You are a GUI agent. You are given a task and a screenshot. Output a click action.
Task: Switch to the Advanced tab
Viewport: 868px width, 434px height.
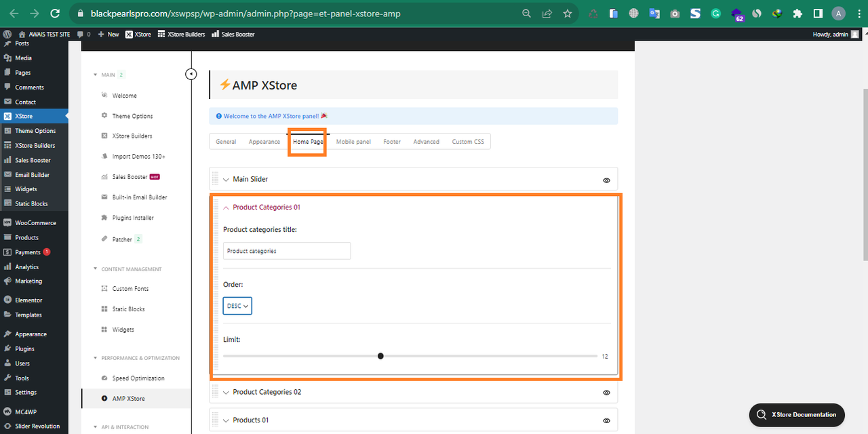[x=427, y=142]
